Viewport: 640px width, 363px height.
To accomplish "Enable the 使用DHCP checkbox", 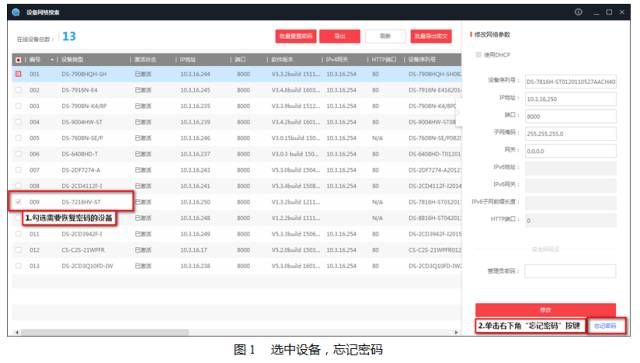I will [x=478, y=55].
